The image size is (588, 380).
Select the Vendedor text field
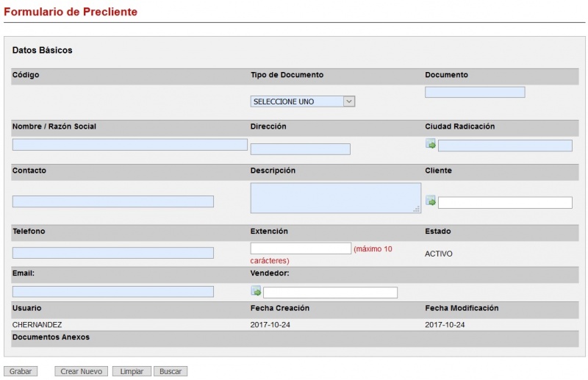click(330, 293)
